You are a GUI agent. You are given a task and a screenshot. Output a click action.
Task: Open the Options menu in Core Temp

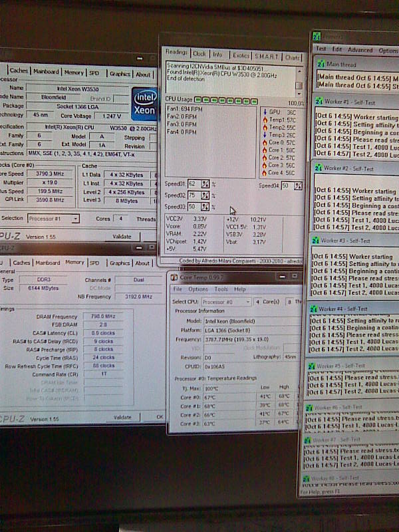pyautogui.click(x=198, y=289)
